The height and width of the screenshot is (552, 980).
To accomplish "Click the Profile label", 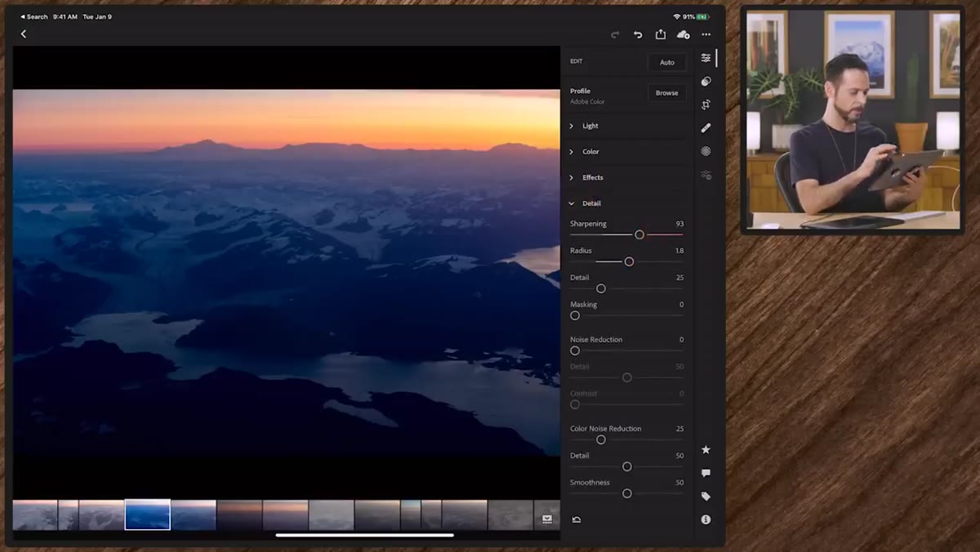I will click(580, 91).
